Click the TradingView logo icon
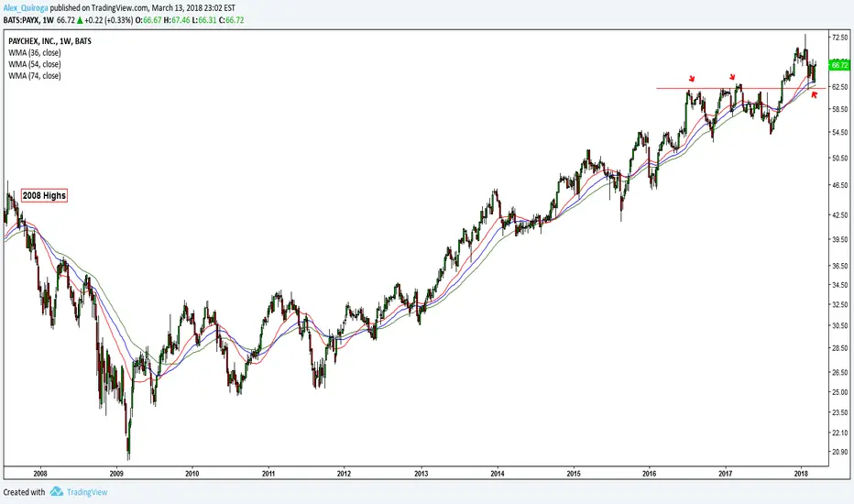Viewport: 854px width, 504px height. pyautogui.click(x=57, y=491)
